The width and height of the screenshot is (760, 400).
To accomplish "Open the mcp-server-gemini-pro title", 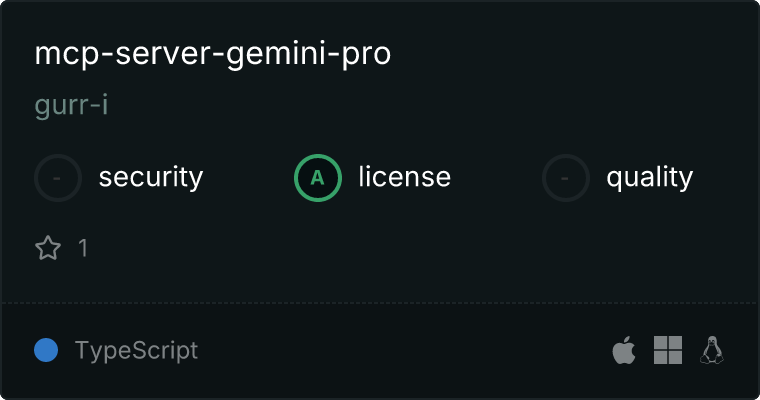I will pyautogui.click(x=213, y=54).
